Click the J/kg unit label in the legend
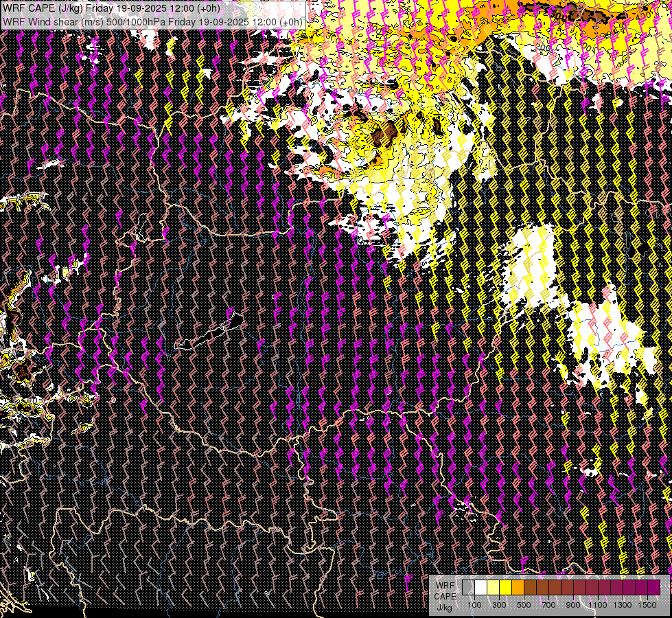The height and width of the screenshot is (618, 672). [x=444, y=608]
